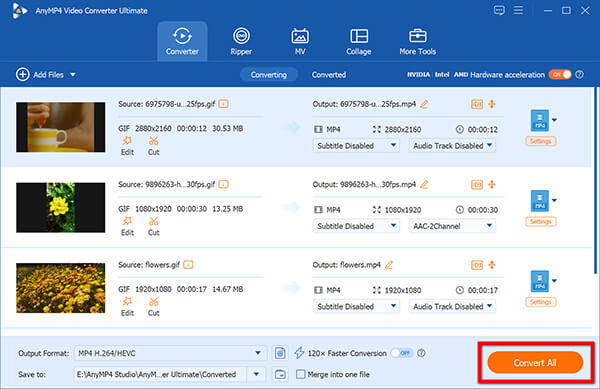Expand format arrow beside flowers MP4 icon

(x=554, y=281)
